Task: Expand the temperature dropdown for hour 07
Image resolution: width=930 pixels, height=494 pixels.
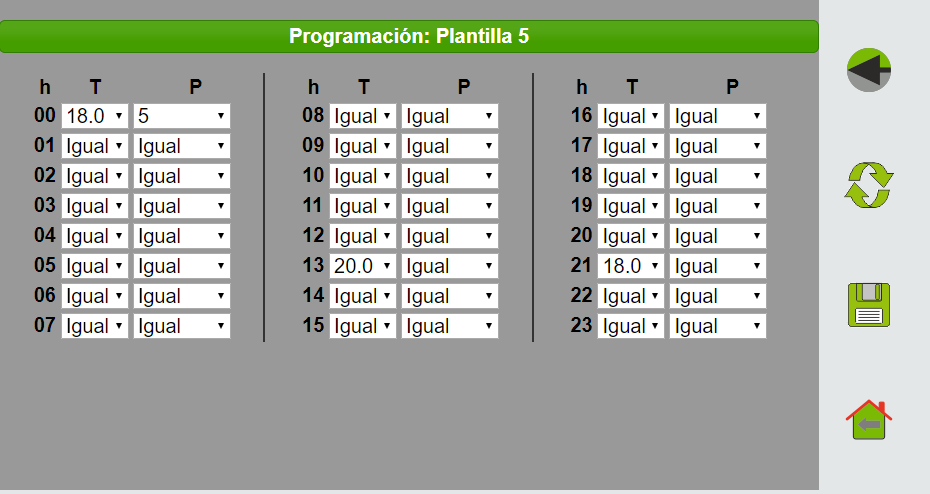Action: (95, 326)
